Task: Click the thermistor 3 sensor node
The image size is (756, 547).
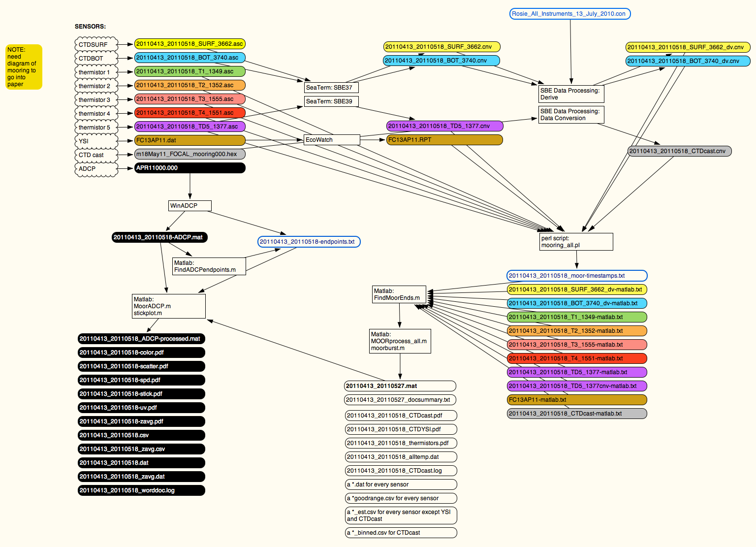Action: point(96,100)
